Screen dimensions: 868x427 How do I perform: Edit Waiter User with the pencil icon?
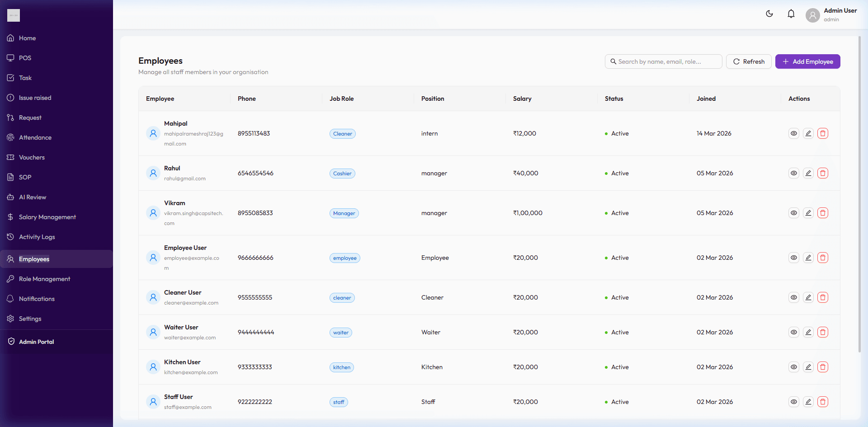click(808, 332)
